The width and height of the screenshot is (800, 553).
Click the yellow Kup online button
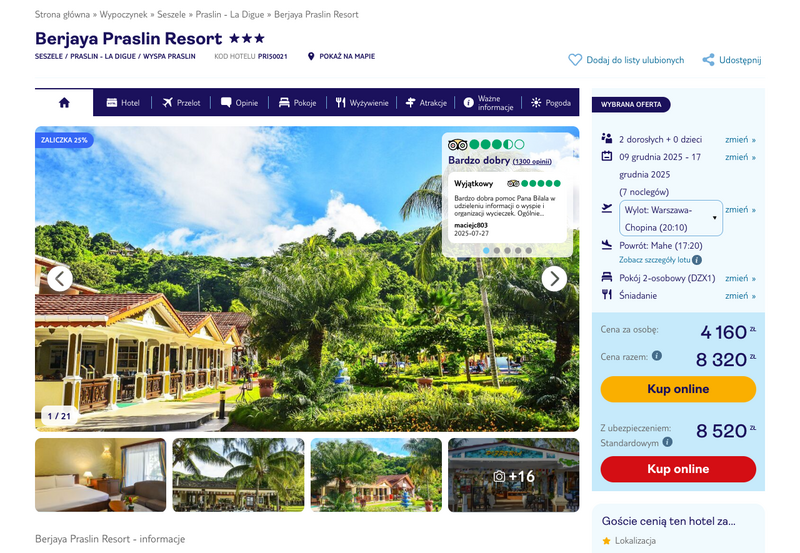(678, 389)
